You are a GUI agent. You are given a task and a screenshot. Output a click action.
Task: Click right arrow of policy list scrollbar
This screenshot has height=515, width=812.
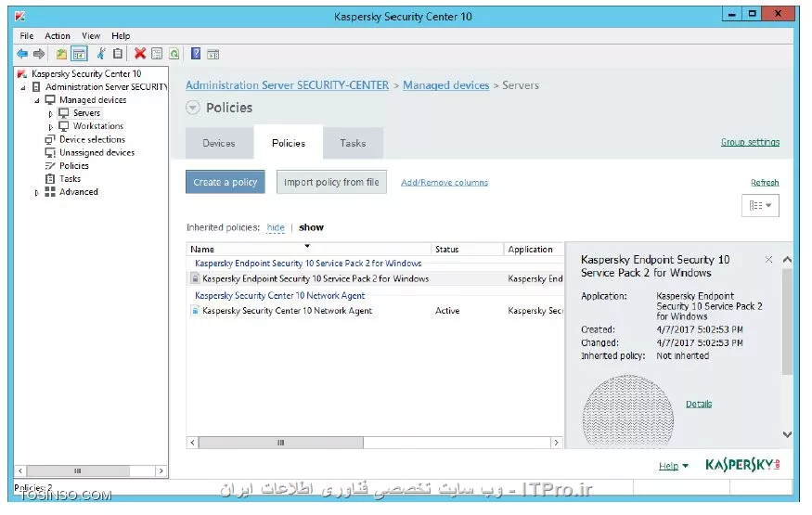(557, 443)
